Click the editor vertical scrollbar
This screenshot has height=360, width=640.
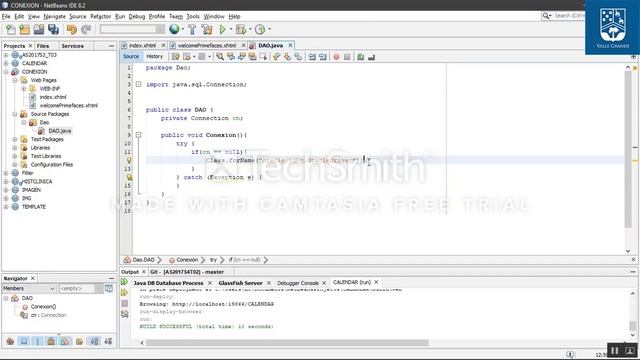[x=628, y=149]
